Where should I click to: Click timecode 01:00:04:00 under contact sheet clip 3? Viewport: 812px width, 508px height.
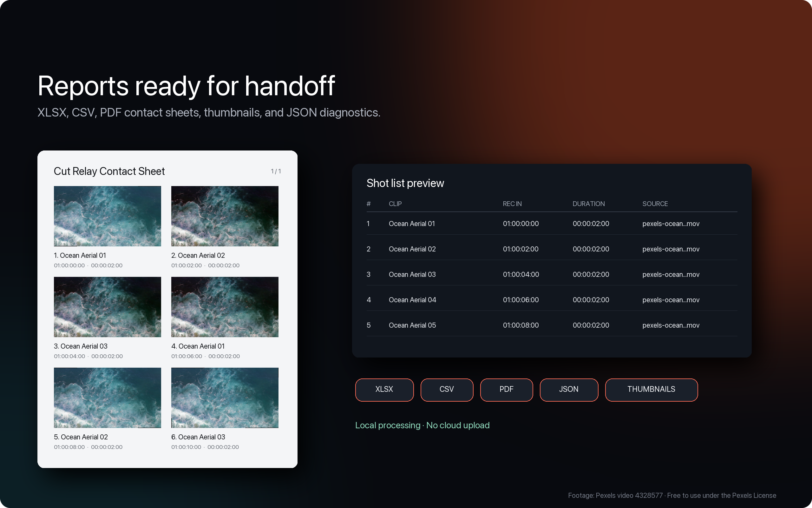[x=69, y=356]
